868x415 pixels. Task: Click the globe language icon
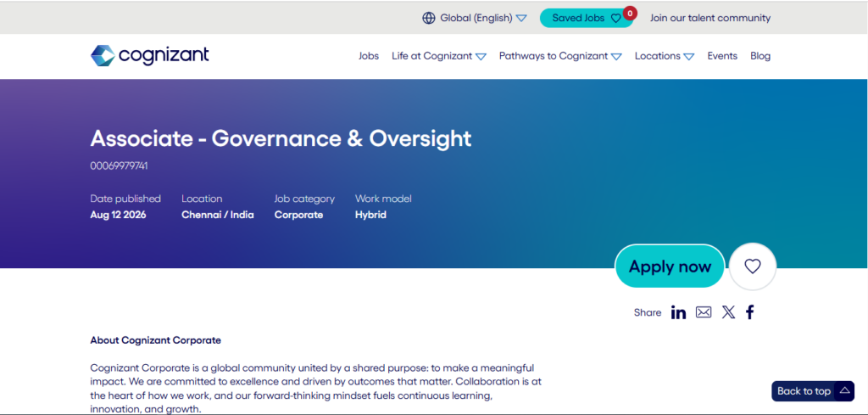[x=428, y=18]
